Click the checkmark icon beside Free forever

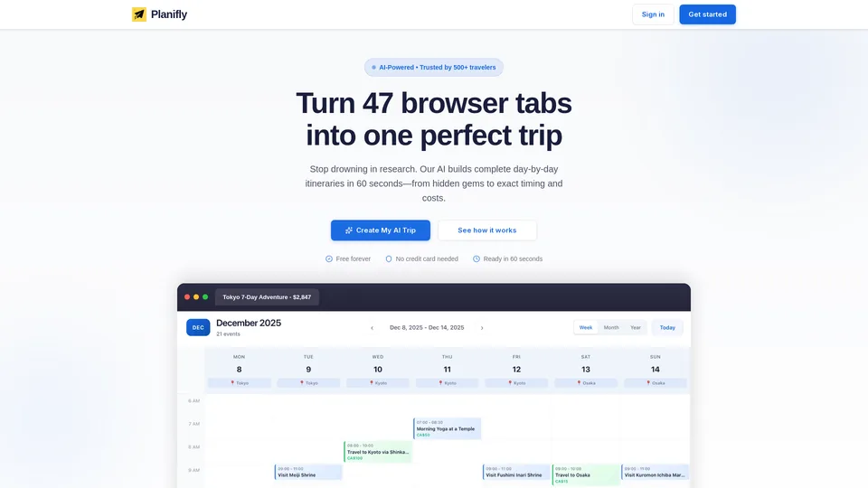point(329,259)
